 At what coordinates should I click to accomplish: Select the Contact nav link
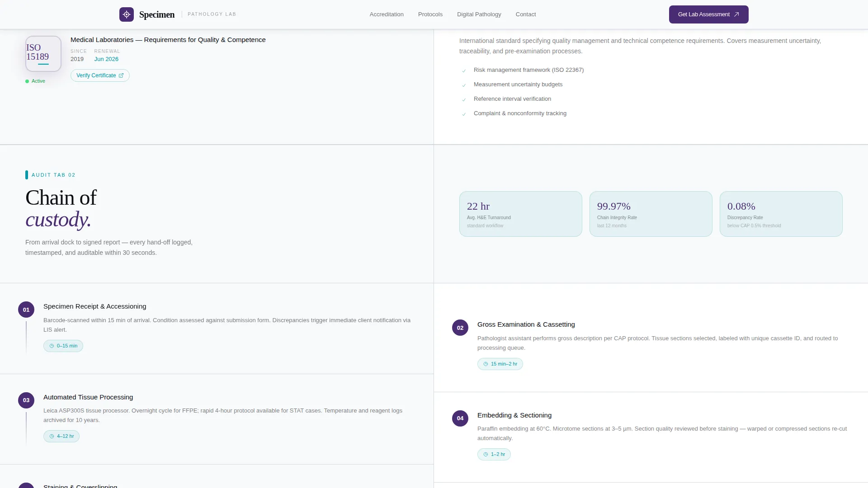(x=526, y=14)
